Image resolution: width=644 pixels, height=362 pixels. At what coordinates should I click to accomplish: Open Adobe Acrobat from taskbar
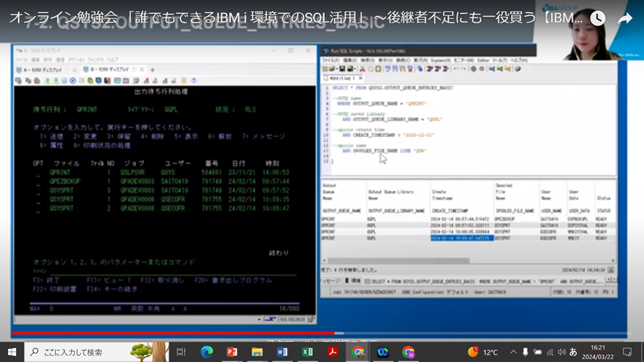[332, 352]
